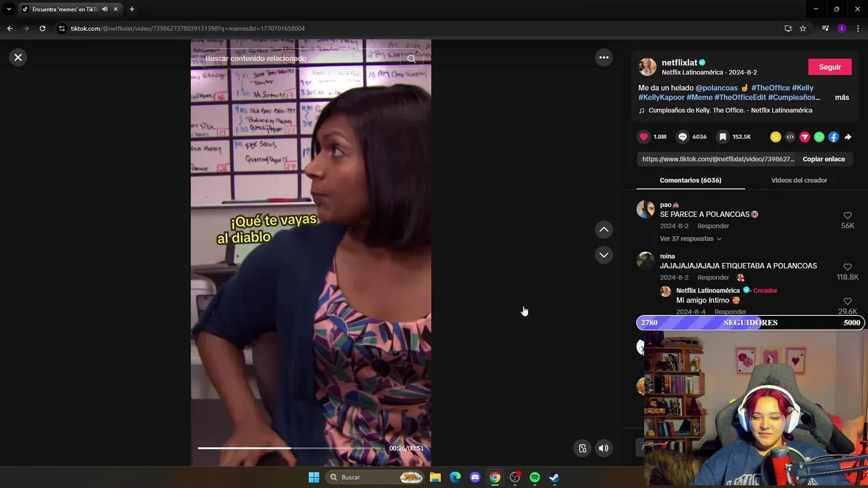Expand 'Ver 37 respuestas' replies

click(x=690, y=239)
